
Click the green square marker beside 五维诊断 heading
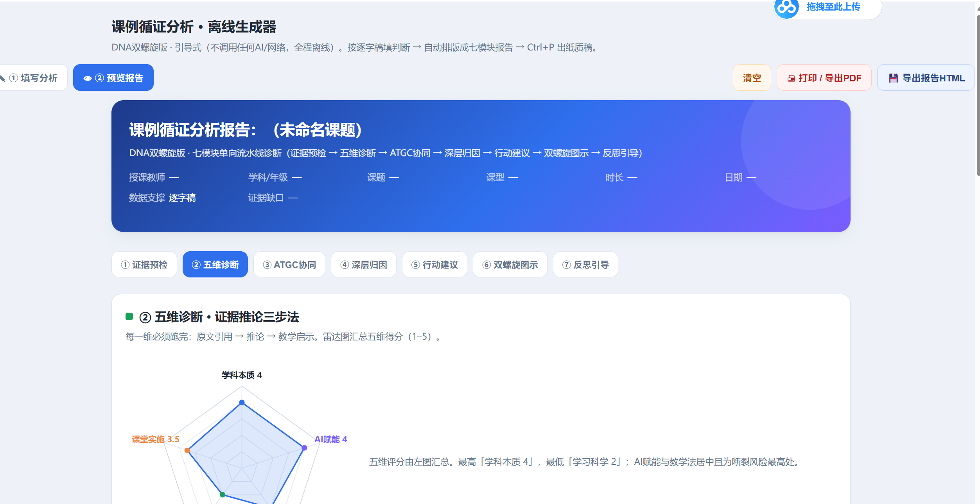pyautogui.click(x=129, y=316)
